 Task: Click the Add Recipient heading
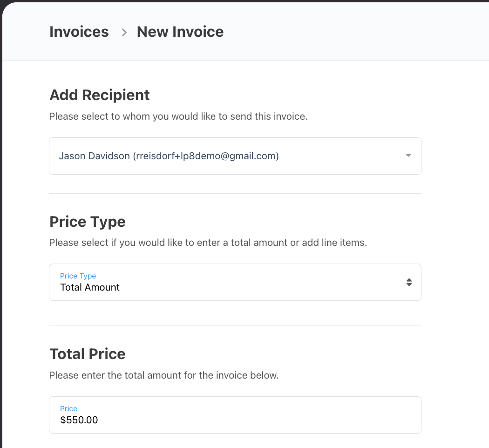[x=99, y=95]
